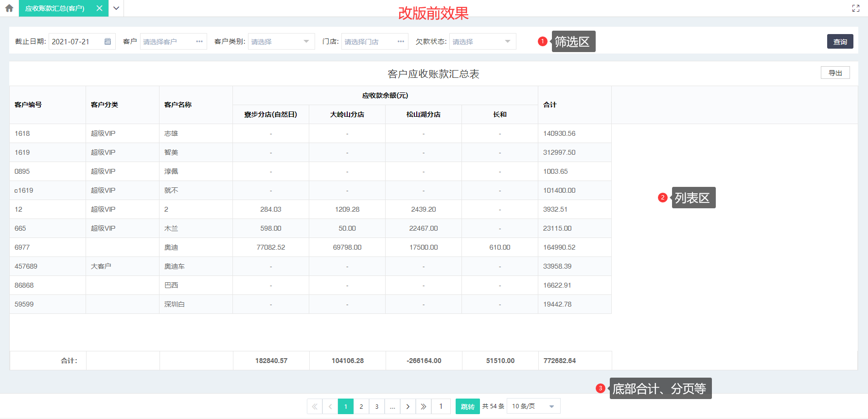The image size is (868, 419).
Task: Click the 跳转 jump button
Action: pos(468,406)
